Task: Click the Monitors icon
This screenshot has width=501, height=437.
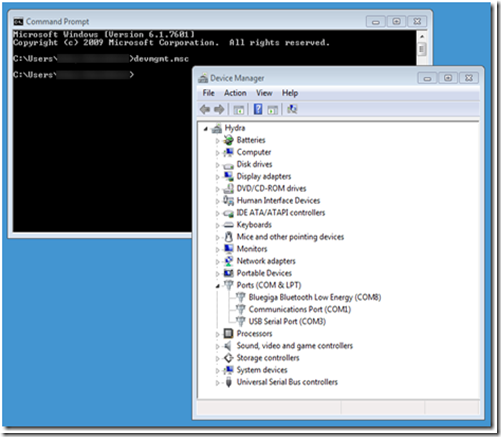Action: click(228, 249)
